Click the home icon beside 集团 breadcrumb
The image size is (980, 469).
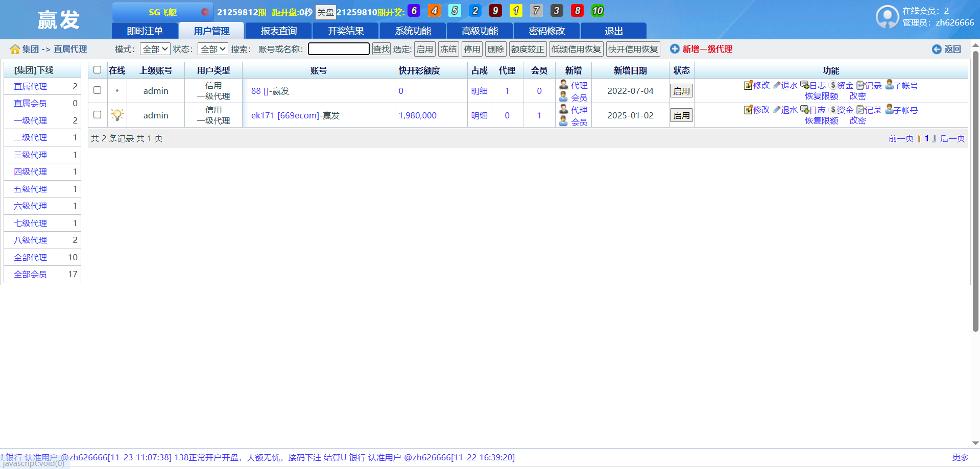point(15,49)
